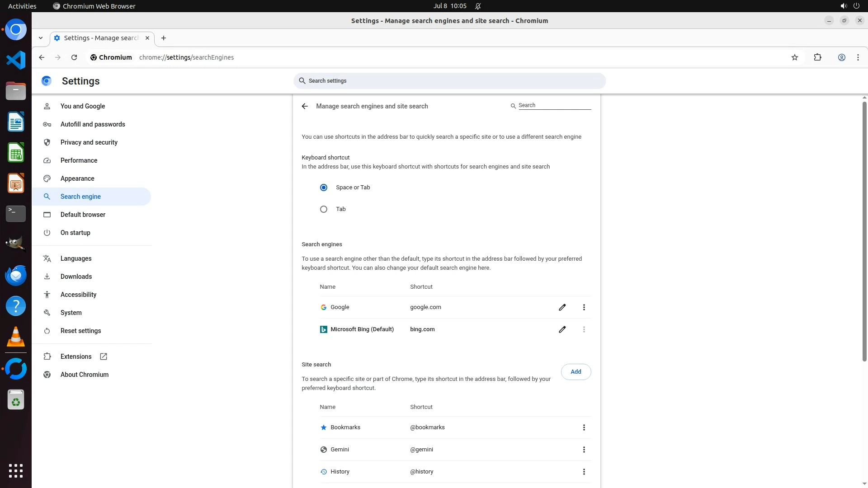
Task: Go back using the arrow beside Manage search engines
Action: click(x=305, y=106)
